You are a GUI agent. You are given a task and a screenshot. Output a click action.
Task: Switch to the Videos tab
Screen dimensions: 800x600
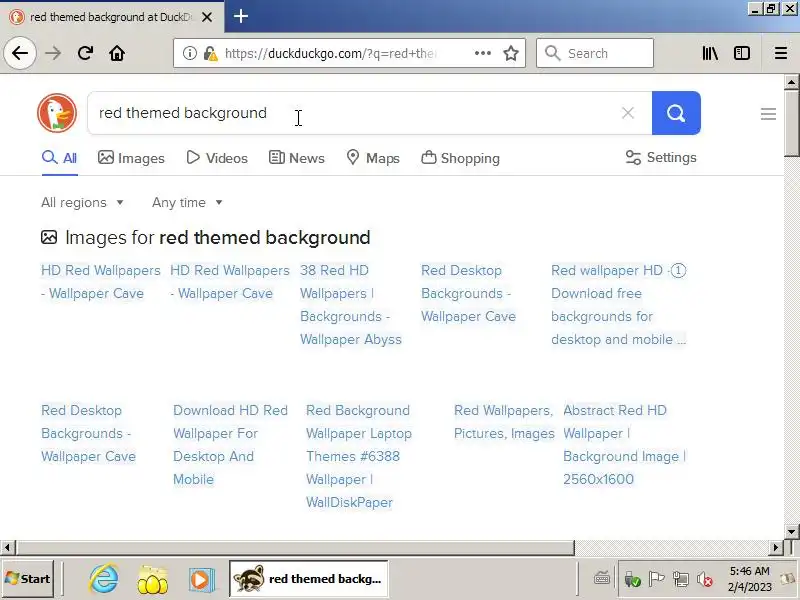click(x=217, y=158)
